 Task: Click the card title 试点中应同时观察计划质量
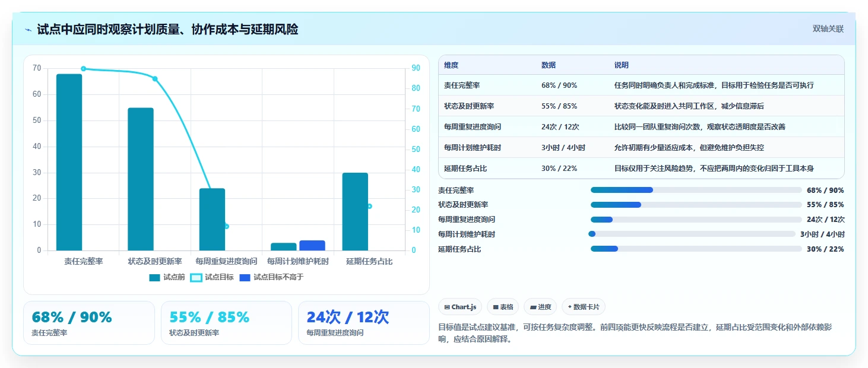point(167,29)
